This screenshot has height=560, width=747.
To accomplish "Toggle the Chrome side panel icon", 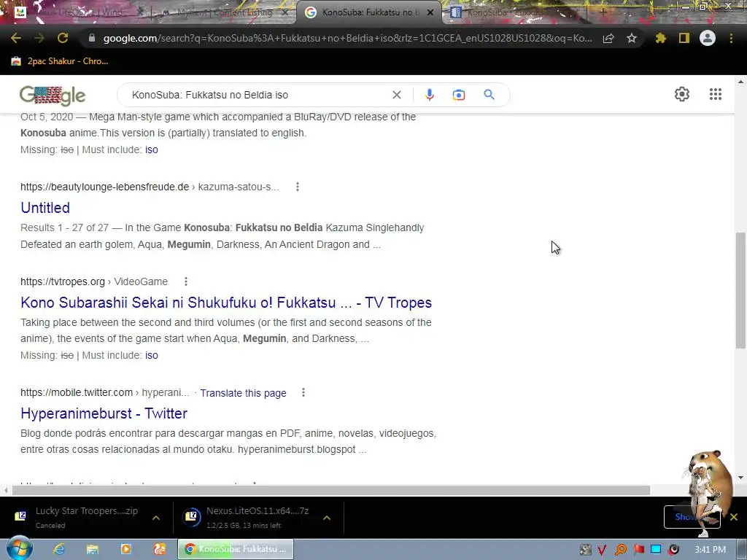I will [x=684, y=38].
